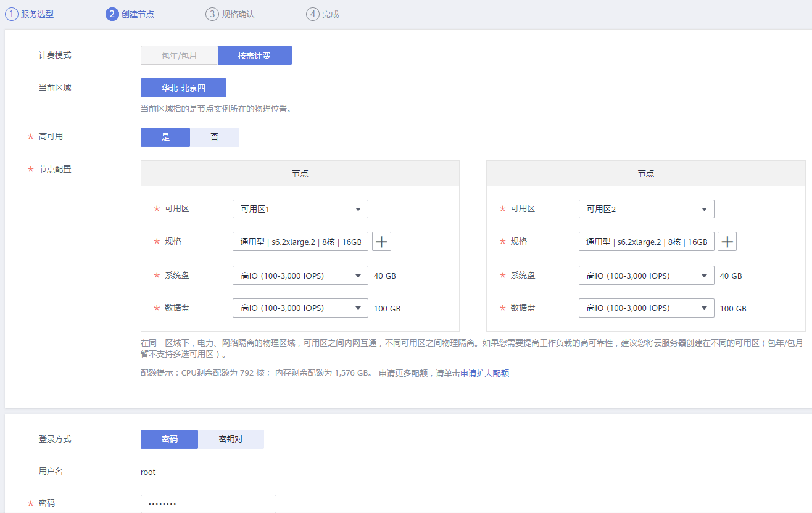Open 可用区1 dropdown in left node
The image size is (812, 513).
pyautogui.click(x=300, y=209)
